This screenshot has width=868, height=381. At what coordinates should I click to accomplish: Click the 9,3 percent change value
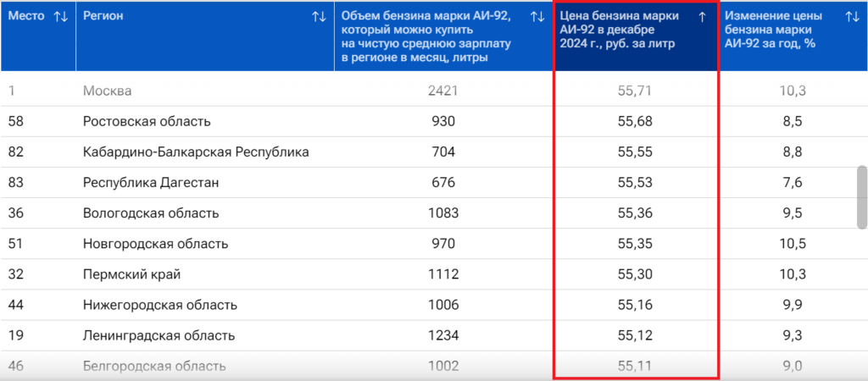pyautogui.click(x=793, y=335)
